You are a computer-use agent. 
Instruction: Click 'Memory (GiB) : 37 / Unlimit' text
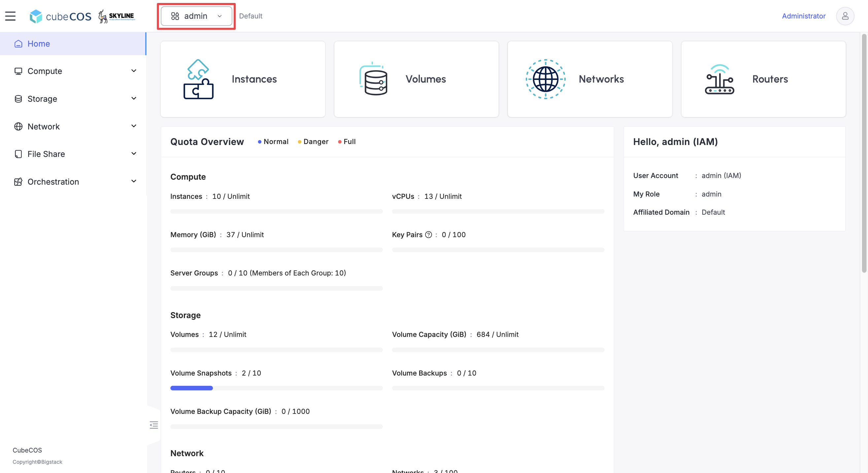pyautogui.click(x=217, y=235)
